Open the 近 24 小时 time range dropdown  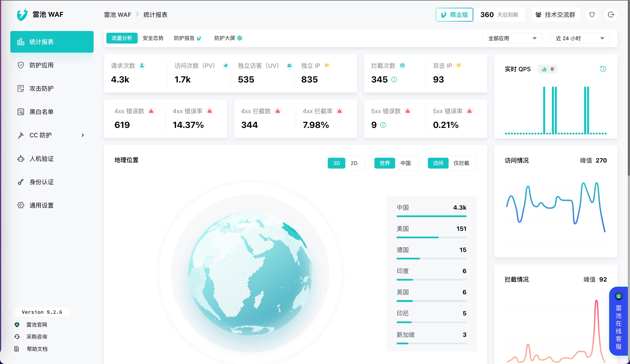(580, 38)
